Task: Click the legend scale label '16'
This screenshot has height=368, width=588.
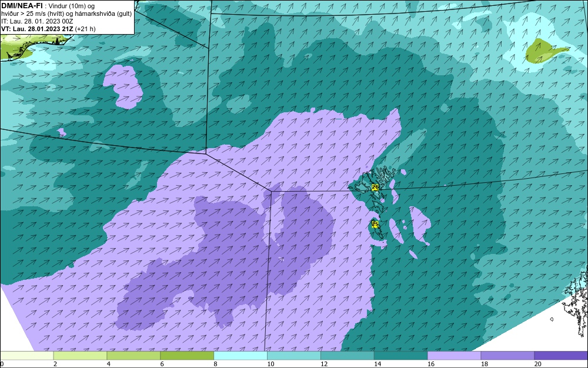Action: pyautogui.click(x=431, y=364)
